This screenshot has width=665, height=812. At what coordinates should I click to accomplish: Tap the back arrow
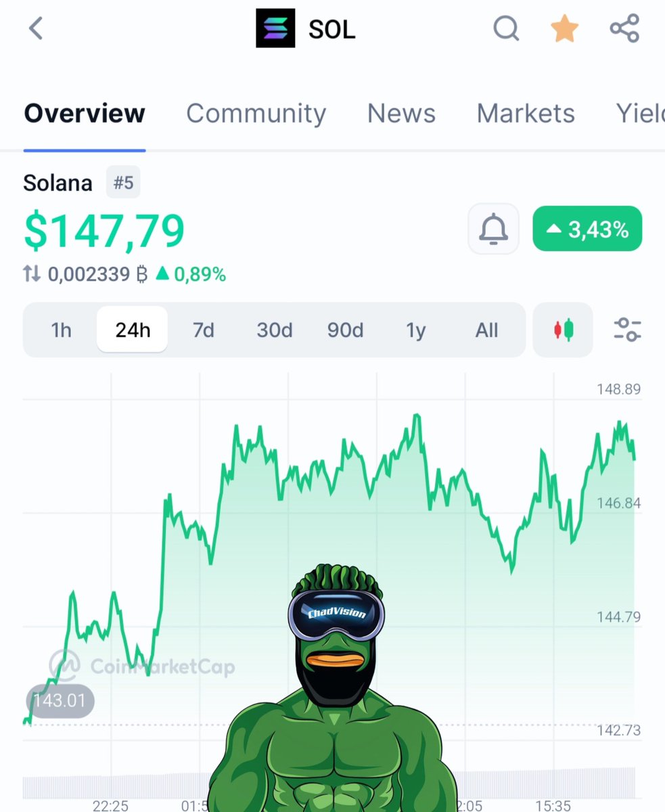click(35, 29)
